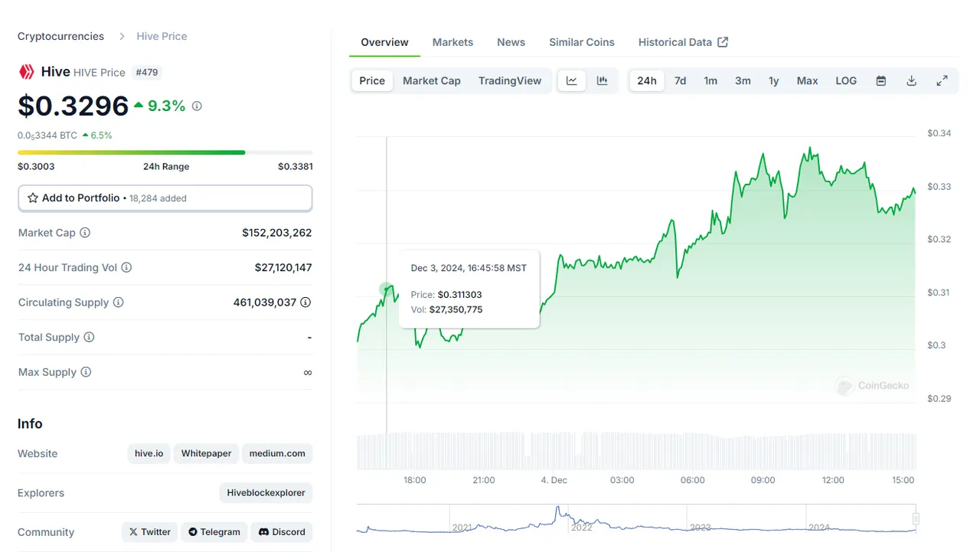Select the 1y time range
Viewport: 980px width, 552px height.
(774, 80)
